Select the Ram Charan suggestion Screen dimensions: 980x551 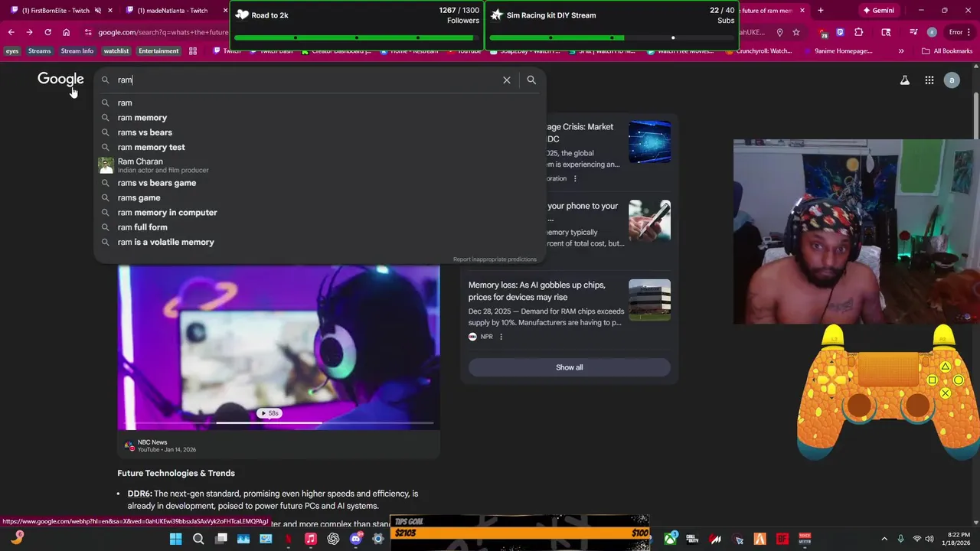point(320,165)
